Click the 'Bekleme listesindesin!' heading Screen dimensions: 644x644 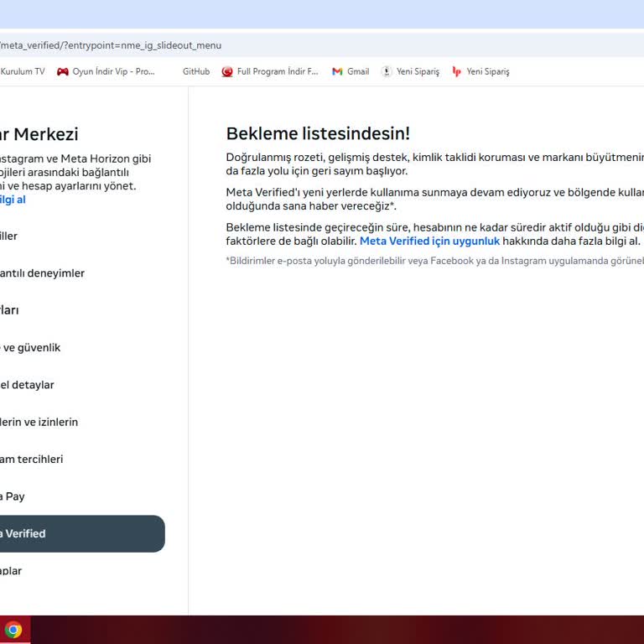tap(318, 134)
